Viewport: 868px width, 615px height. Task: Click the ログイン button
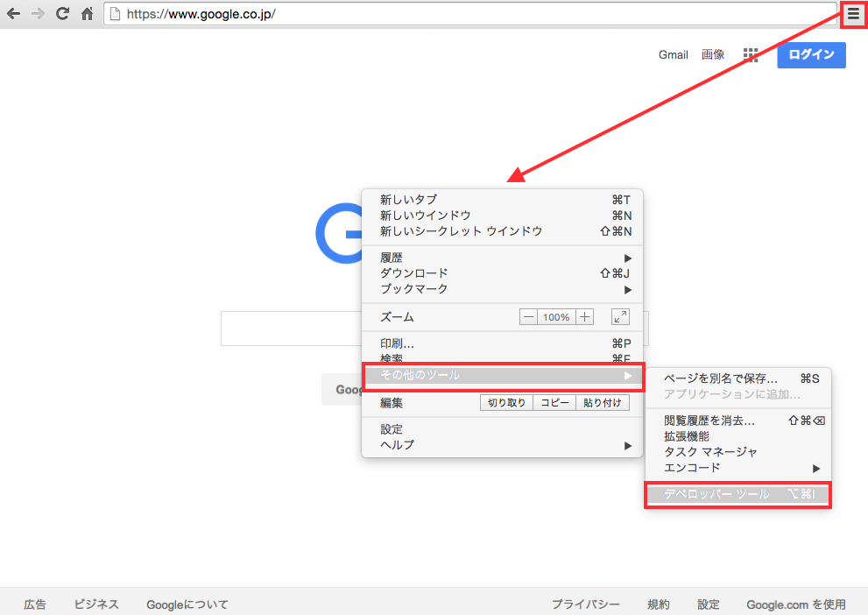click(811, 54)
